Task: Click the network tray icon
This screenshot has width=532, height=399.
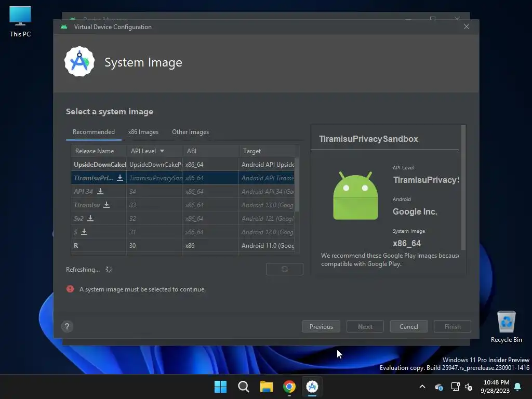Action: point(455,387)
